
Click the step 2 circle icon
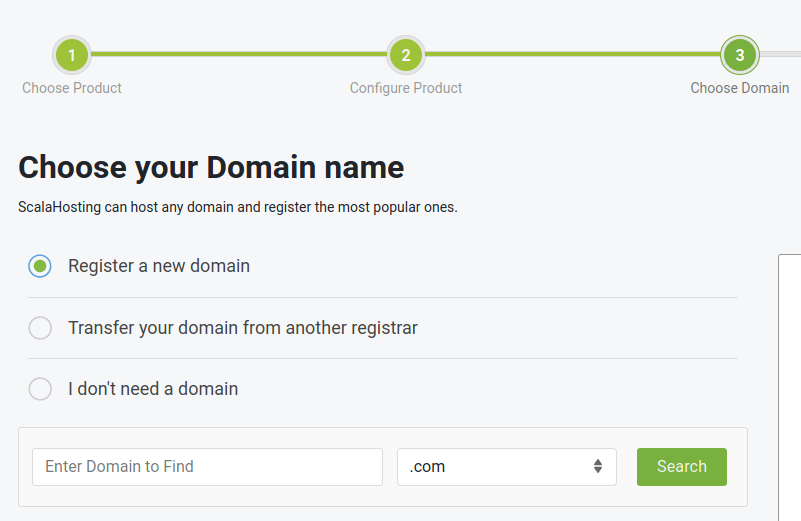[x=406, y=55]
